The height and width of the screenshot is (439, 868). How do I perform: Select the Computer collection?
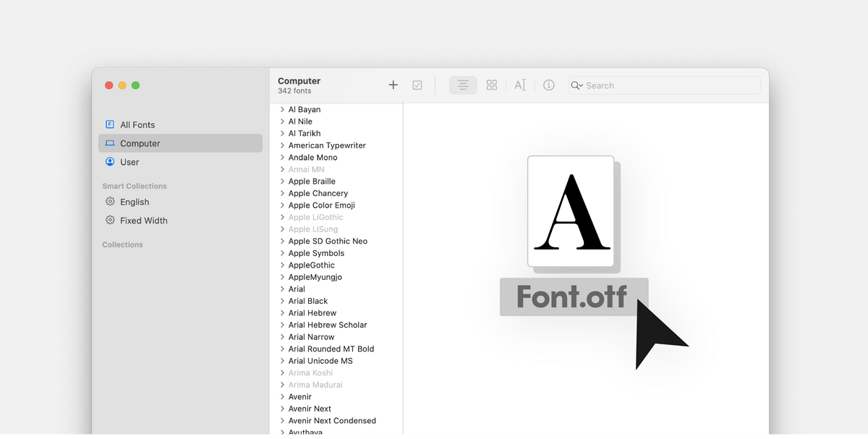point(180,143)
